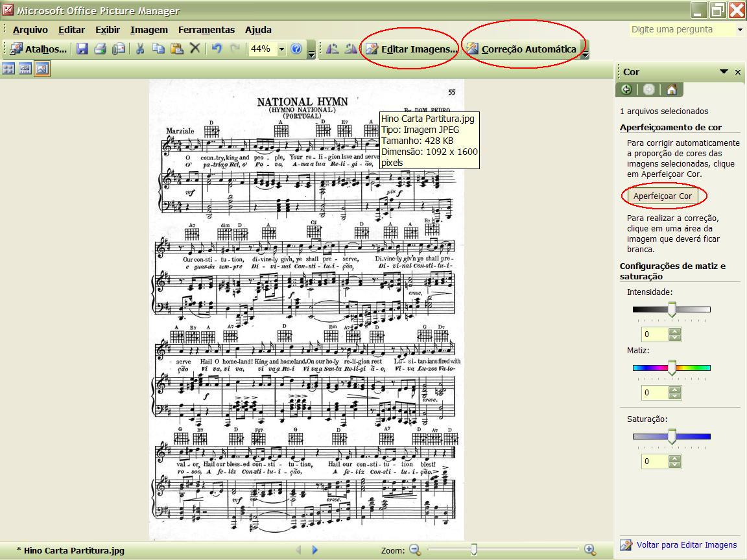Go forward in the Cor task pane
The width and height of the screenshot is (747, 560).
point(649,89)
